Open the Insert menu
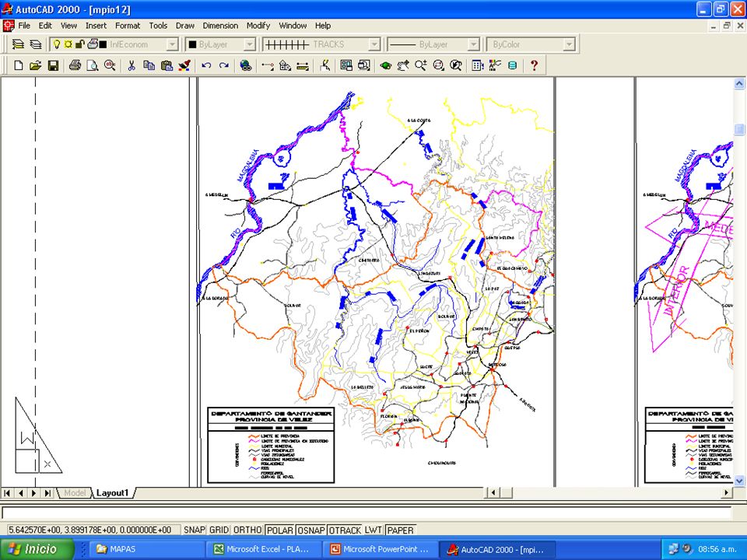 (x=96, y=26)
